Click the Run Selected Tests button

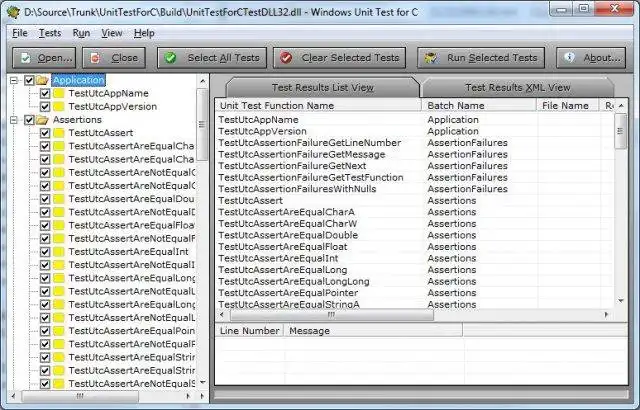(481, 58)
